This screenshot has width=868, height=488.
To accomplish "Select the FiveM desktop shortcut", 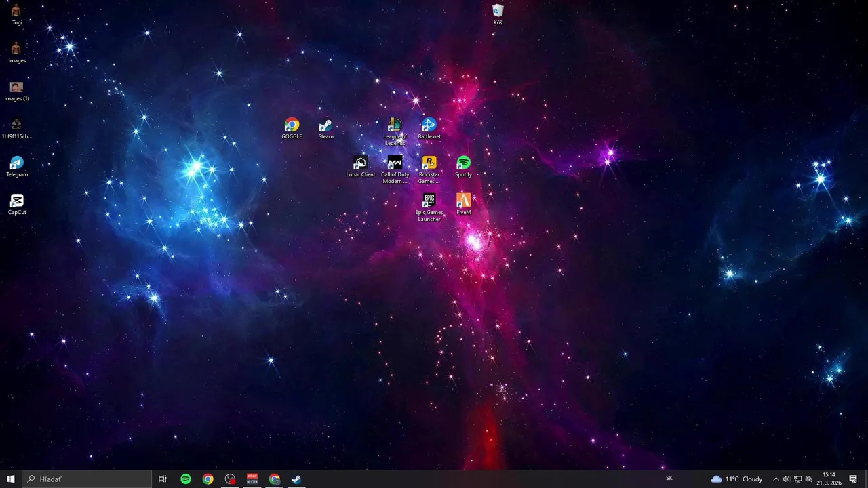I will (x=464, y=205).
